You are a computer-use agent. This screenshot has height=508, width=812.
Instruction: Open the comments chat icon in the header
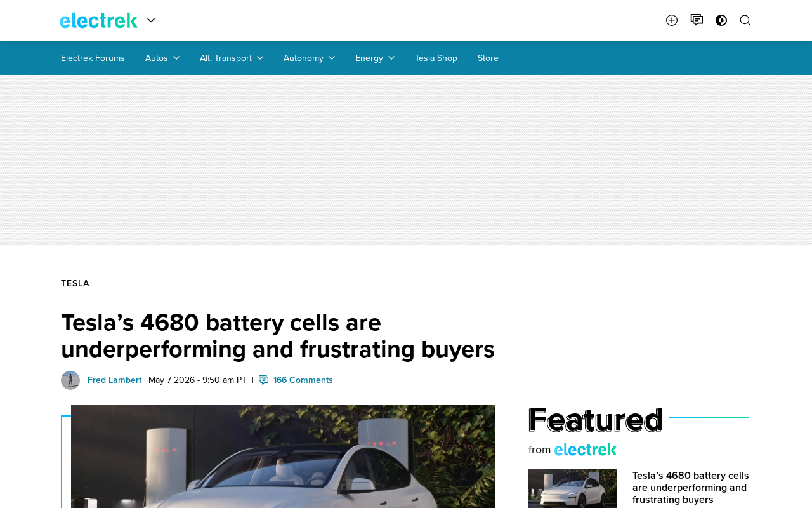[697, 20]
